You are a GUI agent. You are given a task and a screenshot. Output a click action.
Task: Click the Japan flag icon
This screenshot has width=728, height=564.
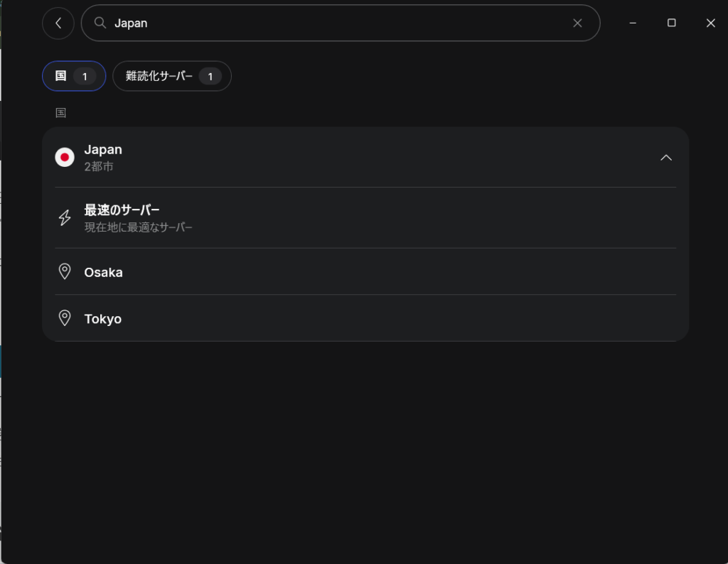(x=65, y=157)
